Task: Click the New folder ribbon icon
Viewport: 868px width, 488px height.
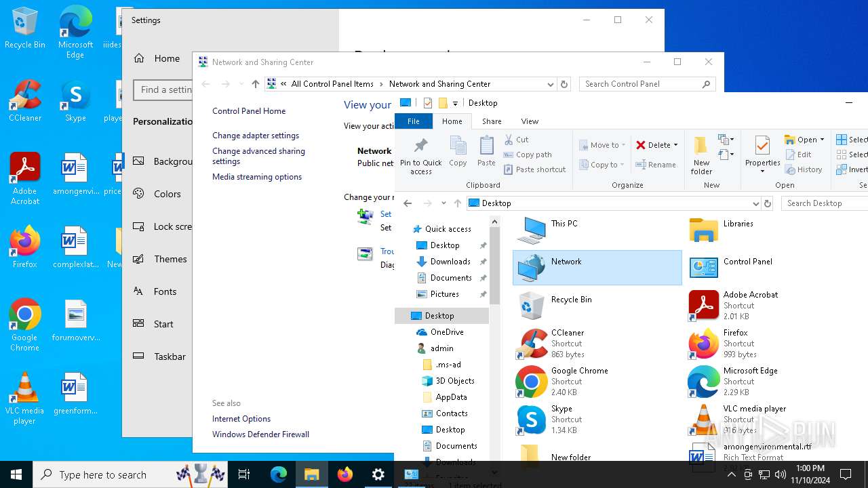Action: tap(701, 155)
